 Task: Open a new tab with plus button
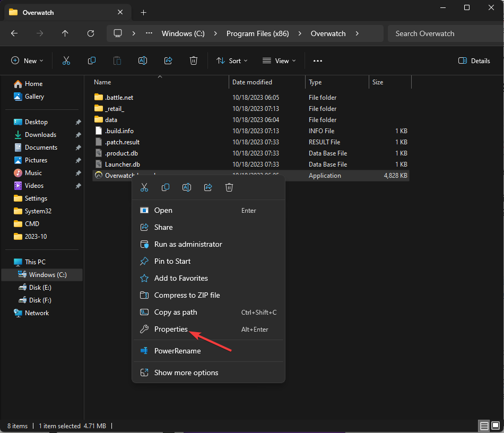coord(144,13)
